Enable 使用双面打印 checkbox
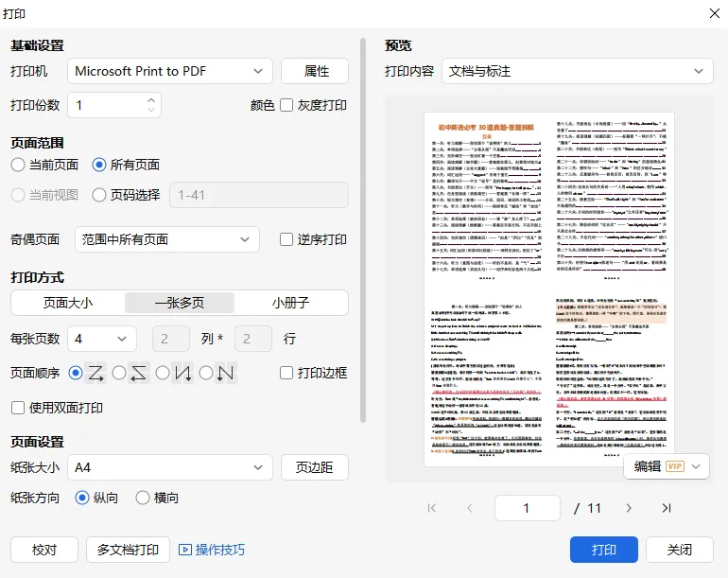The width and height of the screenshot is (728, 578). (18, 408)
